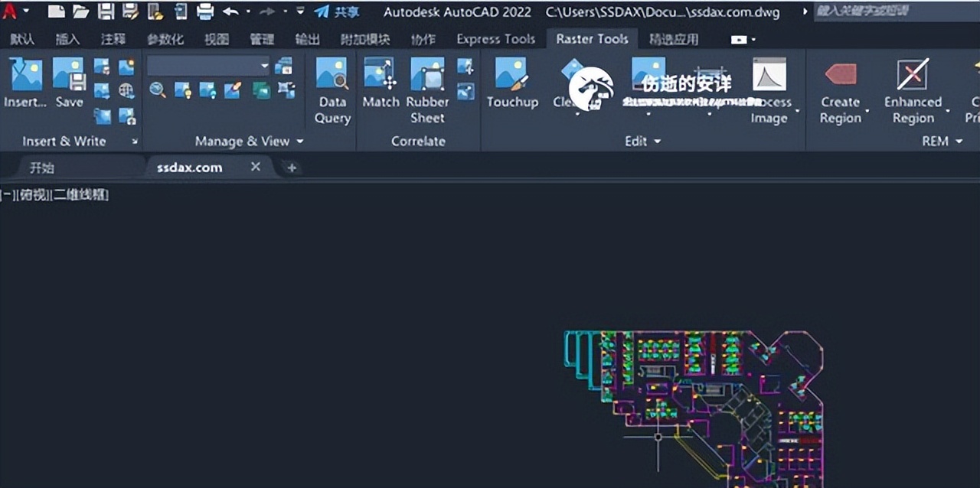Switch to the 开始 drawing tab
This screenshot has height=488, width=980.
41,167
